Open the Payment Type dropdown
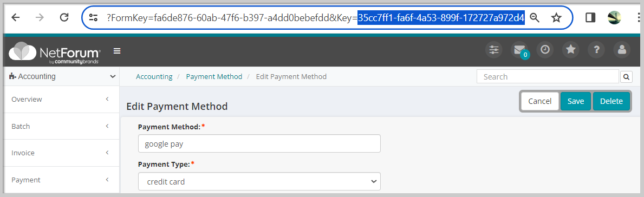 click(259, 181)
